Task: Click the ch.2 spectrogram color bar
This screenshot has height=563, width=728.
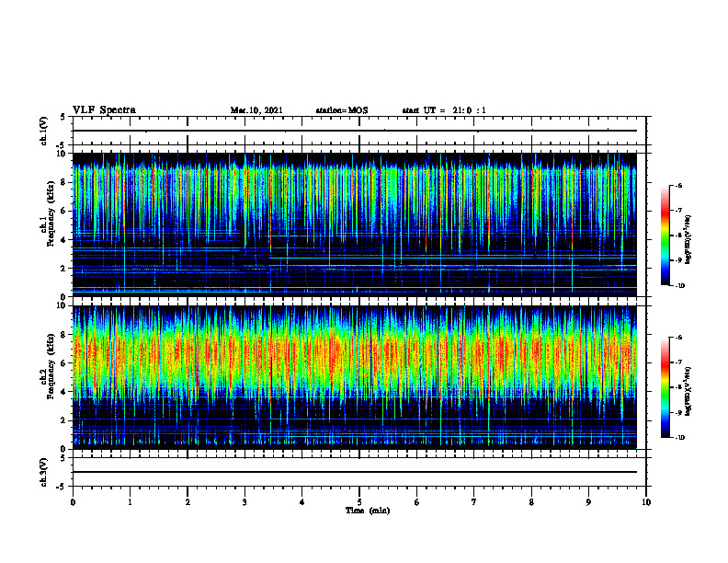Action: point(665,387)
